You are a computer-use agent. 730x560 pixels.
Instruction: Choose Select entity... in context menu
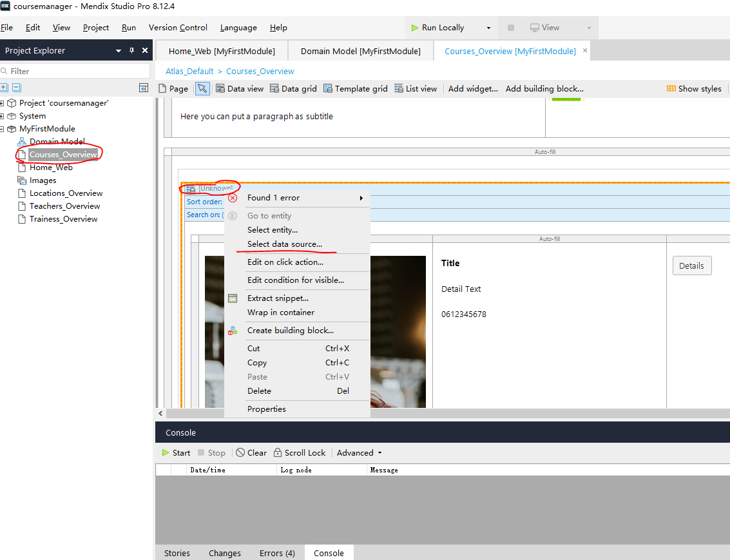click(297, 230)
